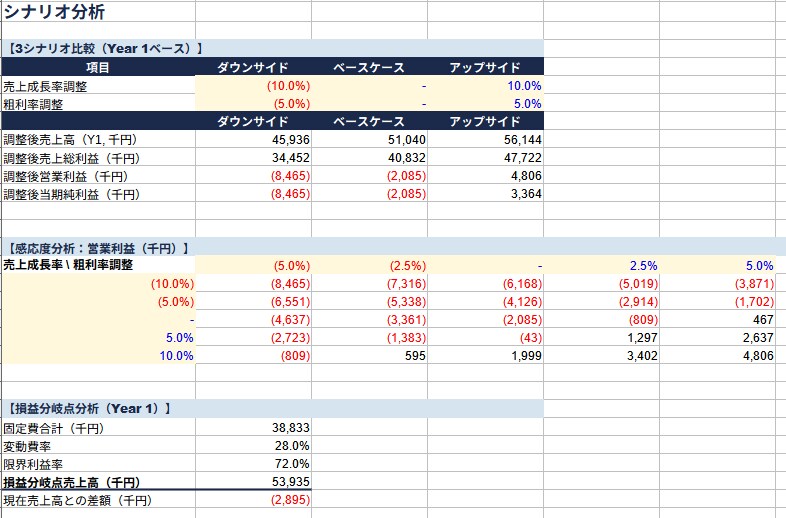786x518 pixels.
Task: Select the (10.0%) cell in 売上成長率調整 row
Action: click(254, 86)
